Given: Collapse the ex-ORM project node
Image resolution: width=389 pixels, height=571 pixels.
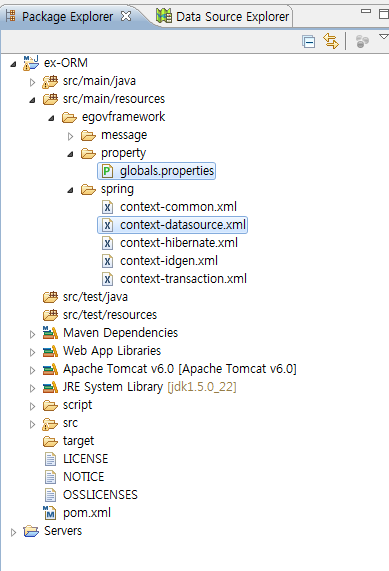Looking at the screenshot, I should [x=13, y=64].
